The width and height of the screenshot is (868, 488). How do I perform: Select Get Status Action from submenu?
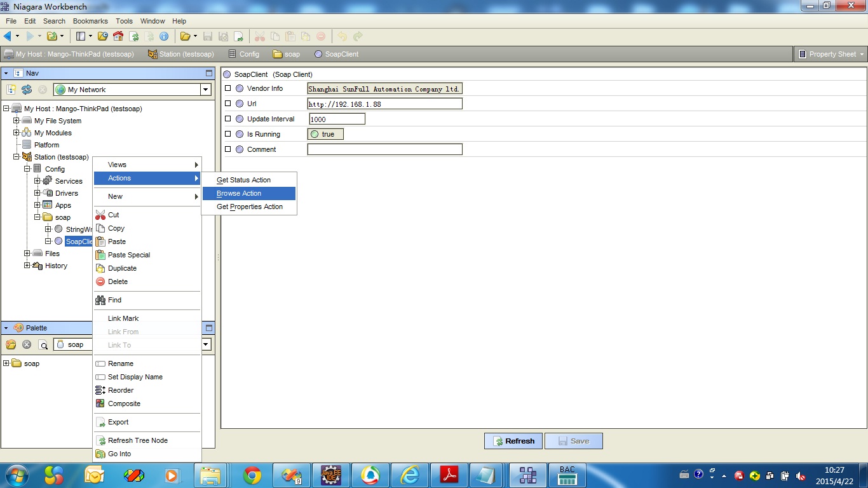coord(249,180)
